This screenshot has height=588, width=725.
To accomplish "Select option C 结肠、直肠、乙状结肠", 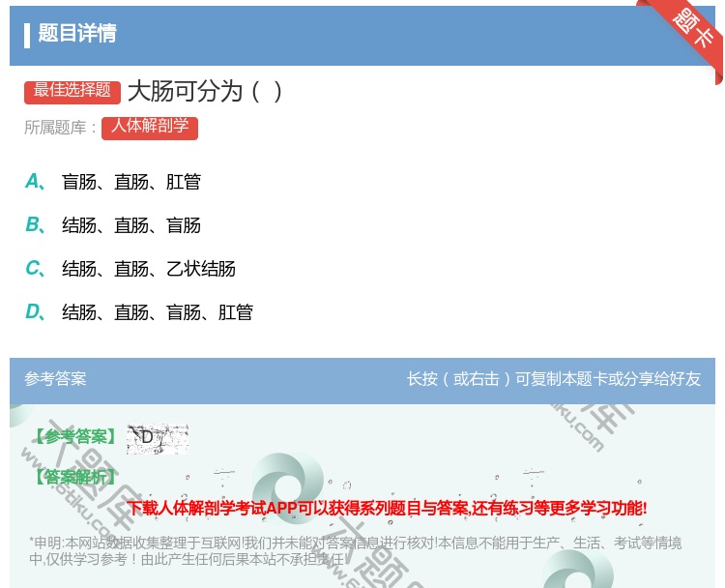I will click(130, 269).
